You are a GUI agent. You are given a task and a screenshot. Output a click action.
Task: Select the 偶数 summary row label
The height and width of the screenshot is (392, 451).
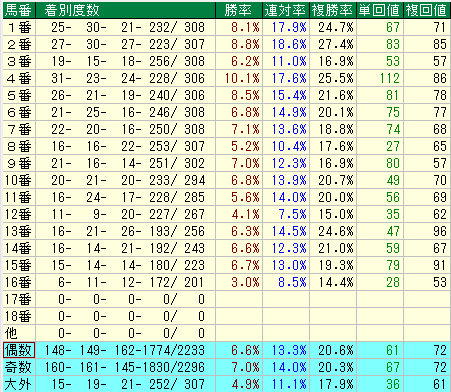19,350
